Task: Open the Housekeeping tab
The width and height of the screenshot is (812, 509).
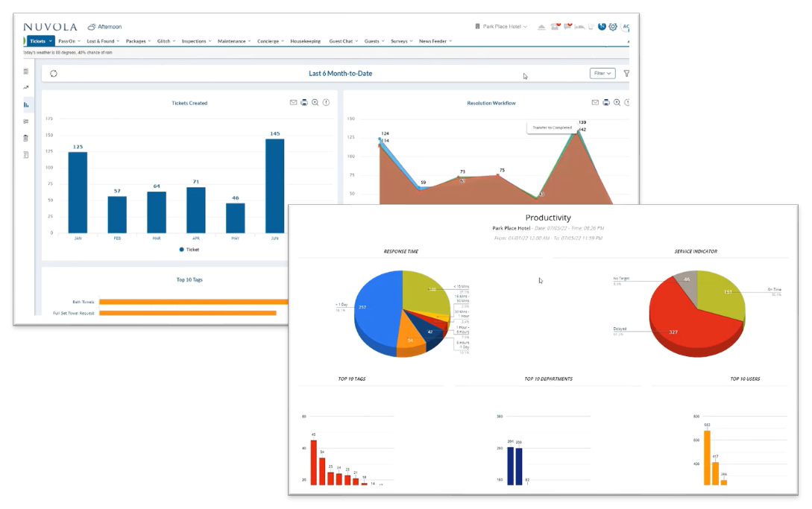Action: pyautogui.click(x=305, y=41)
